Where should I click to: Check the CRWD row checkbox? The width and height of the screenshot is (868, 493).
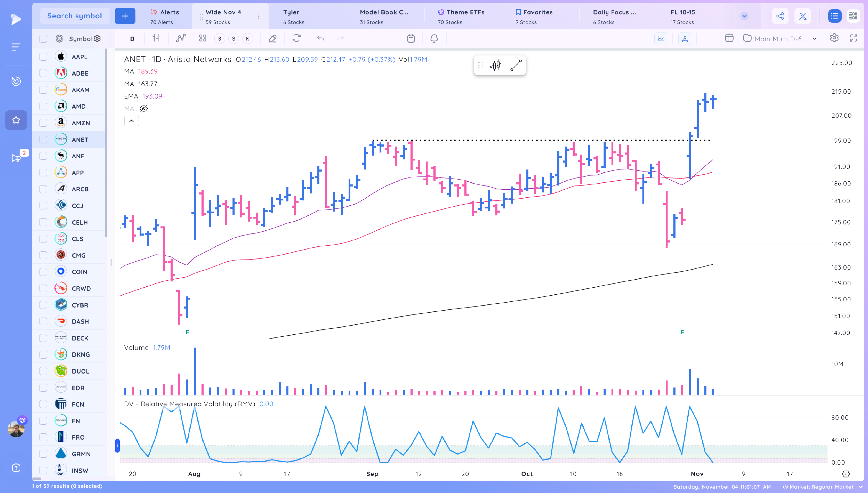point(43,288)
